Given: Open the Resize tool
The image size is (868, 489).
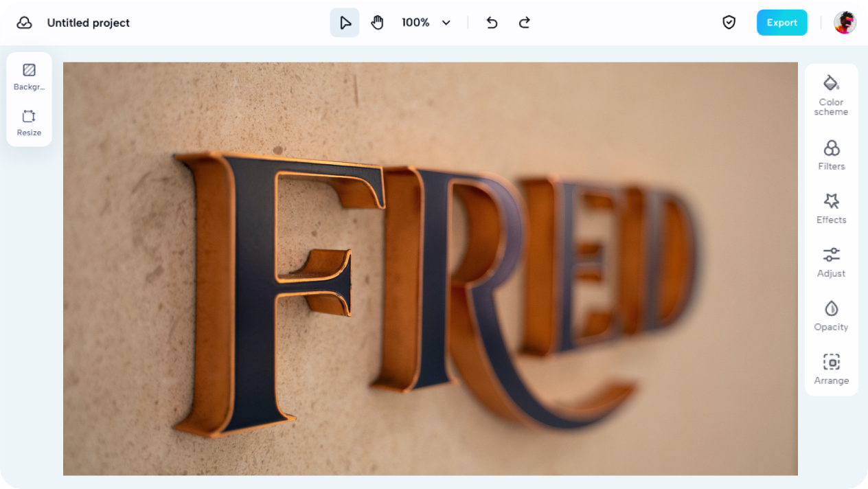Looking at the screenshot, I should coord(29,123).
